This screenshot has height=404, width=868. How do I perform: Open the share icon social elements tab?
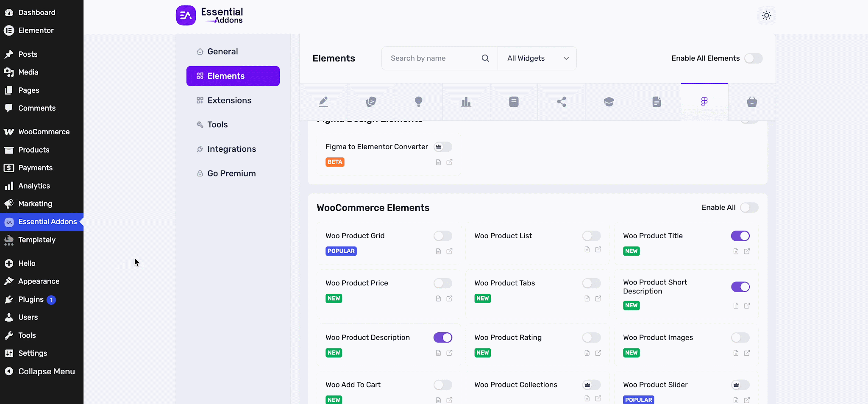(x=562, y=102)
